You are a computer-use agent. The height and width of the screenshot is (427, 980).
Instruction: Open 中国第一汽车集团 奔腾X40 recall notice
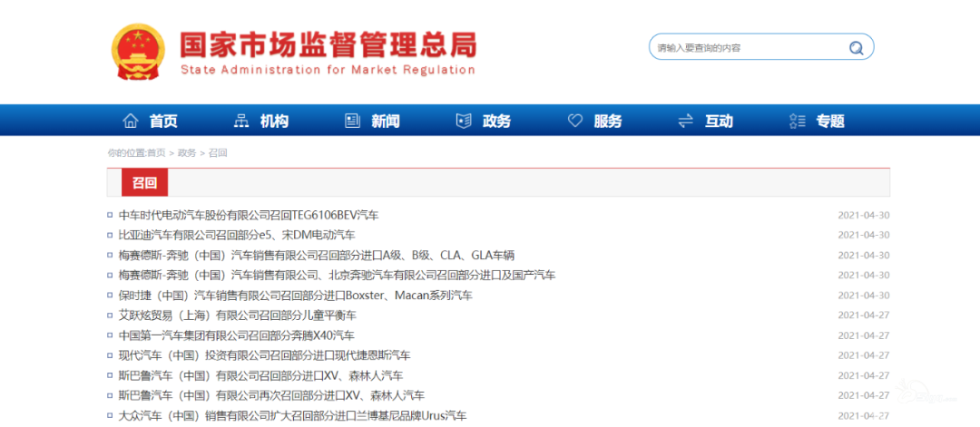236,335
